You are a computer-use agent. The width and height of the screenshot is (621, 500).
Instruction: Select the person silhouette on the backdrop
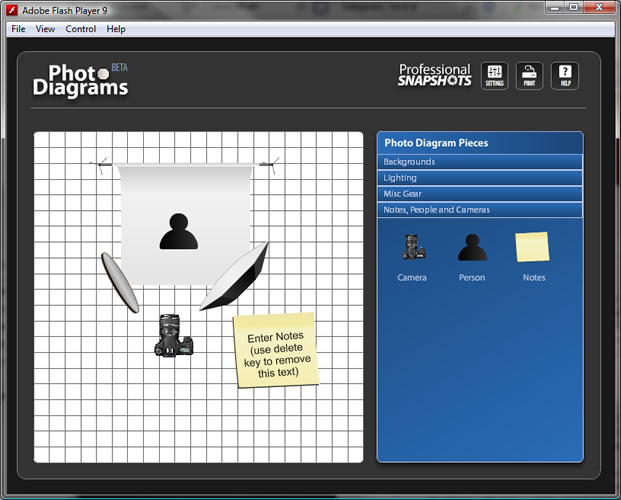[179, 231]
